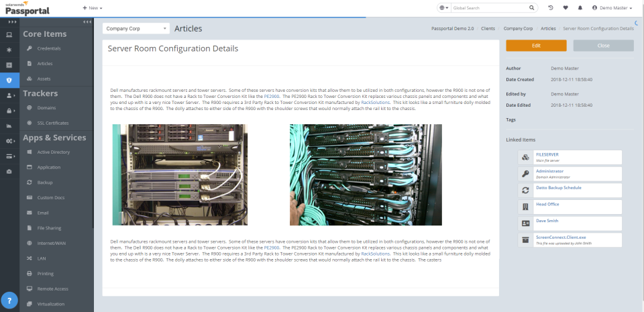Open Datto Backup Schedule linked item
Screen dimensions: 644x312
click(x=570, y=190)
